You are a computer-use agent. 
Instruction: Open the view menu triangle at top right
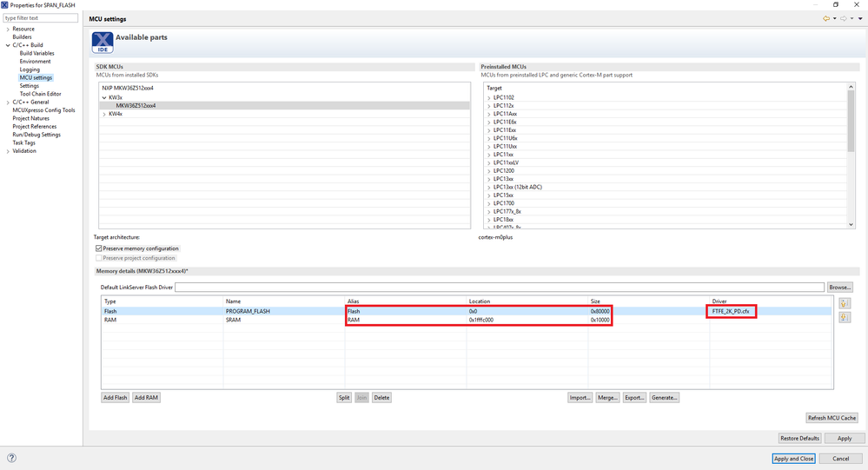click(860, 19)
